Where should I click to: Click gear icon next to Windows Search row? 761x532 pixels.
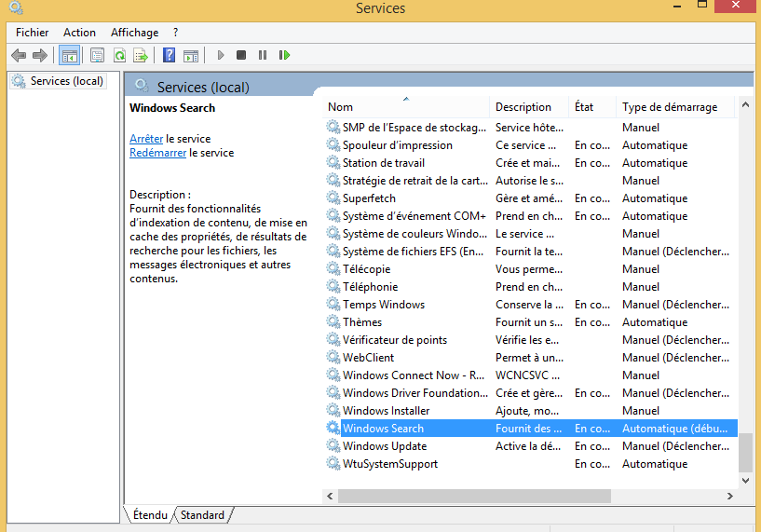click(x=333, y=428)
